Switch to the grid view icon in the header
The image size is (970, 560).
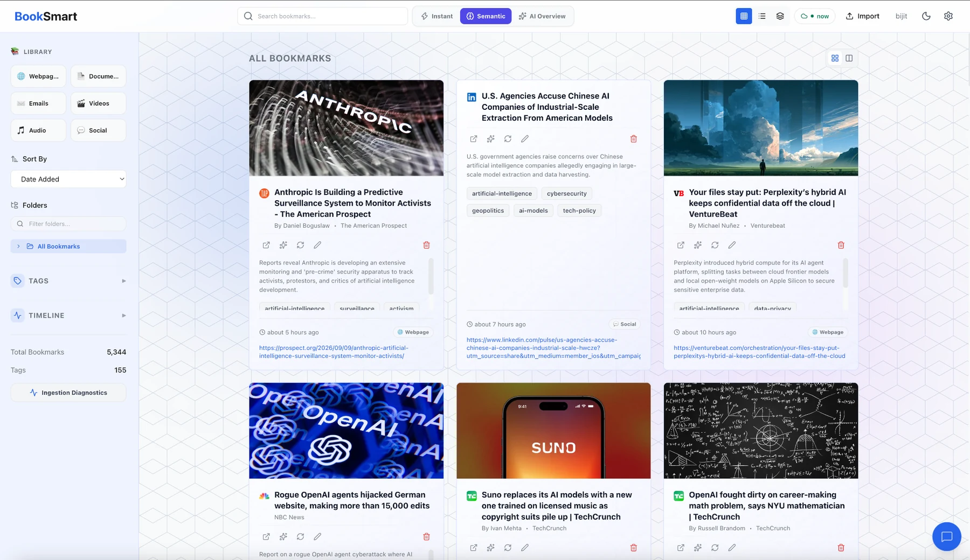point(744,16)
